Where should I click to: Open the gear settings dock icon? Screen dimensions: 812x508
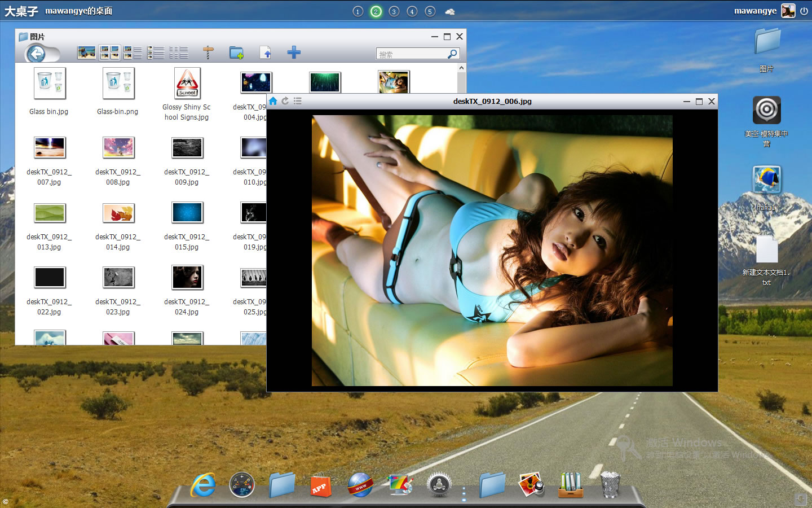click(439, 484)
